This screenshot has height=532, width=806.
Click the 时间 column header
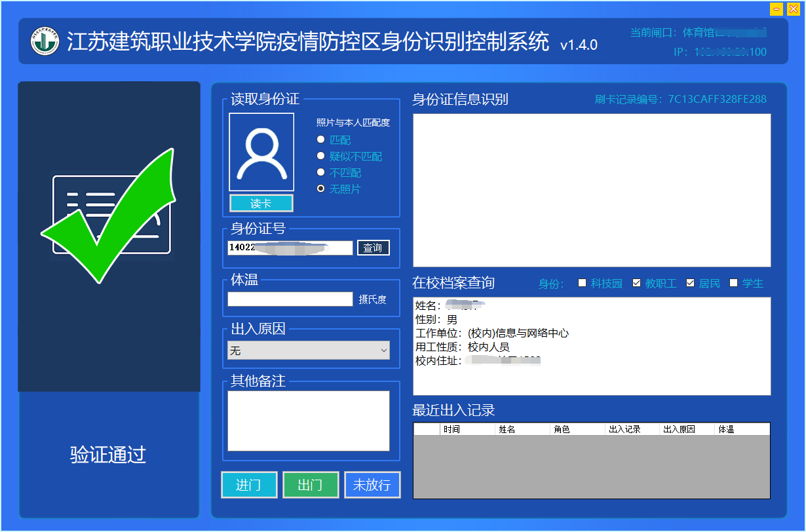468,429
